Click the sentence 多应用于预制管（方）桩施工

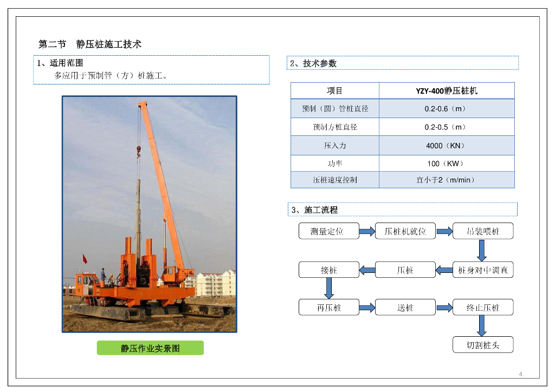coord(111,76)
